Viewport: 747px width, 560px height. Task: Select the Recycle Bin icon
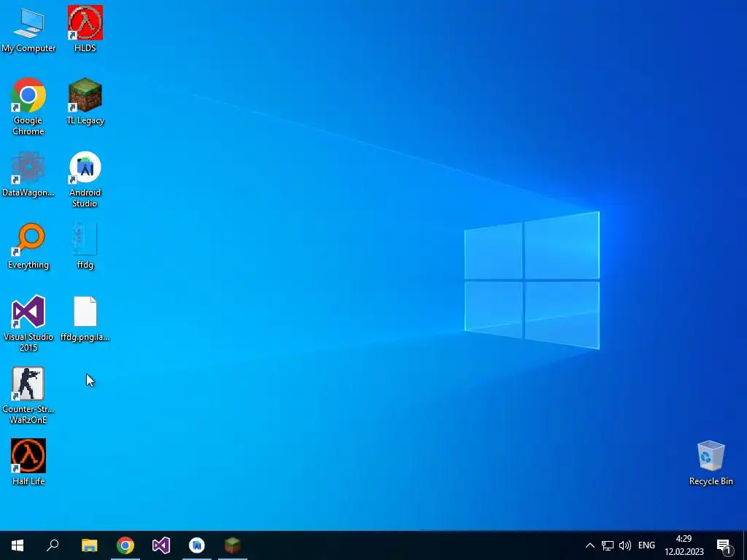(711, 456)
